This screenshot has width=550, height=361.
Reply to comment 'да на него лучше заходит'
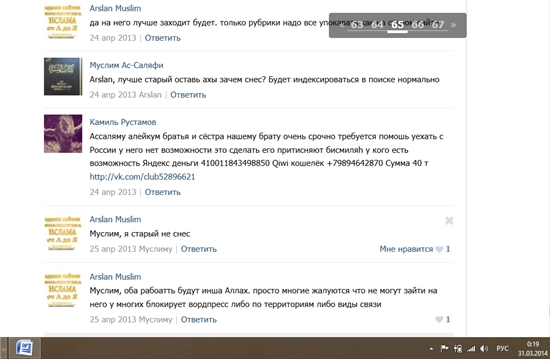[x=163, y=38]
